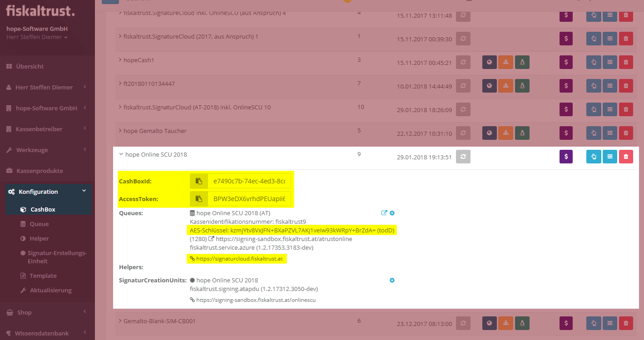Click dollar button for SignatureCloud (2017, aus Anspruch) 1
The height and width of the screenshot is (340, 644).
click(x=566, y=39)
